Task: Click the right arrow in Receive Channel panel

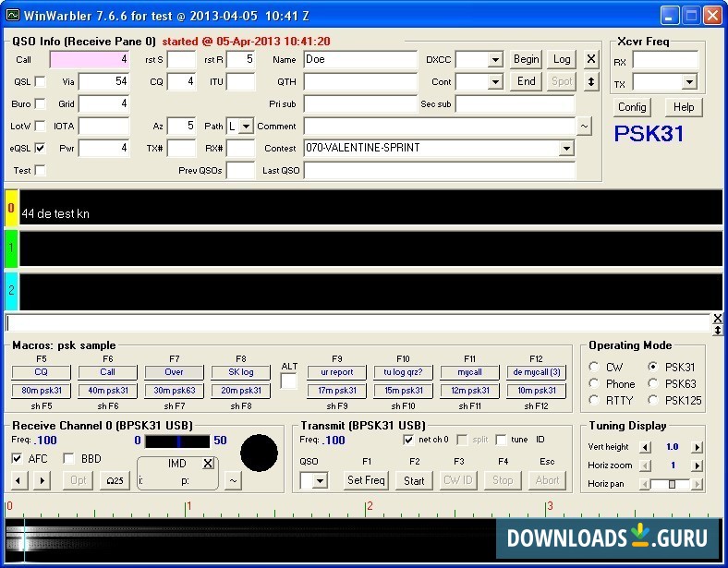Action: tap(42, 480)
